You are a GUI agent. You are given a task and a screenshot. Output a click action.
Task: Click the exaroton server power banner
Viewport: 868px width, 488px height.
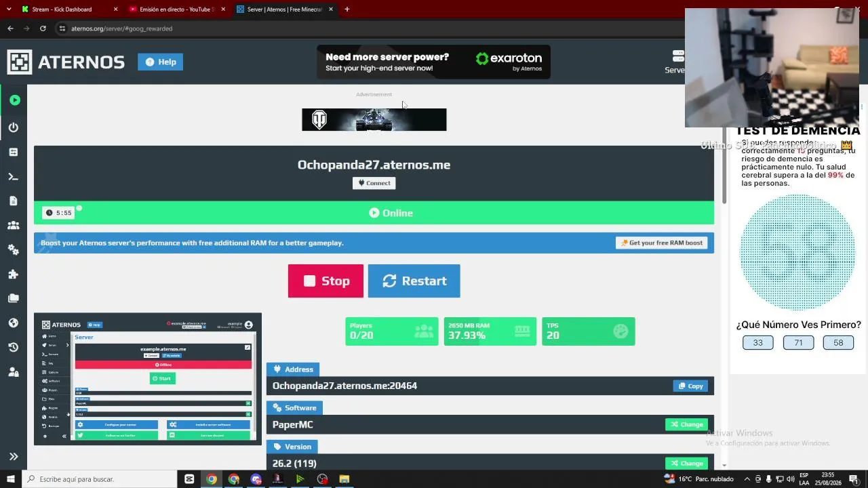pos(433,62)
